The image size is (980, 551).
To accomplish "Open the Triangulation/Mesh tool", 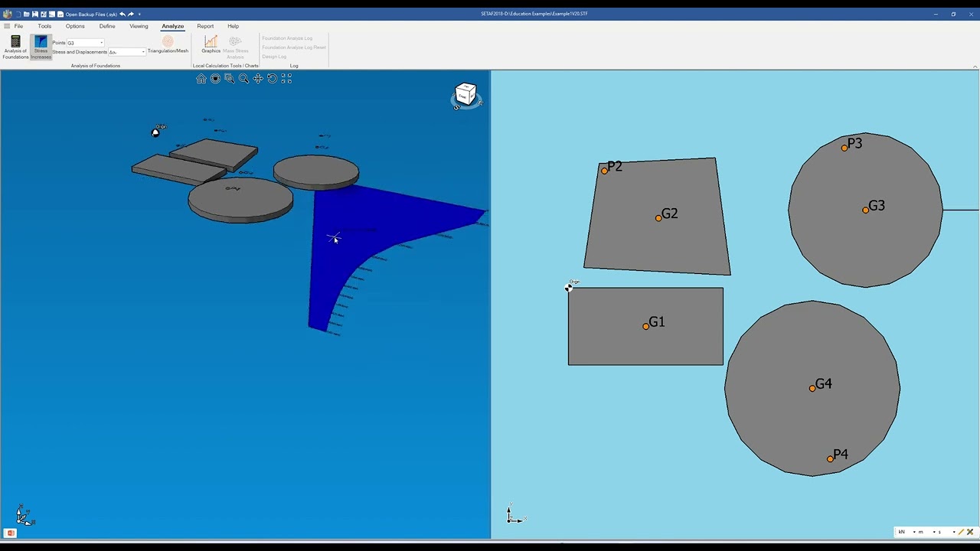I will (x=168, y=45).
